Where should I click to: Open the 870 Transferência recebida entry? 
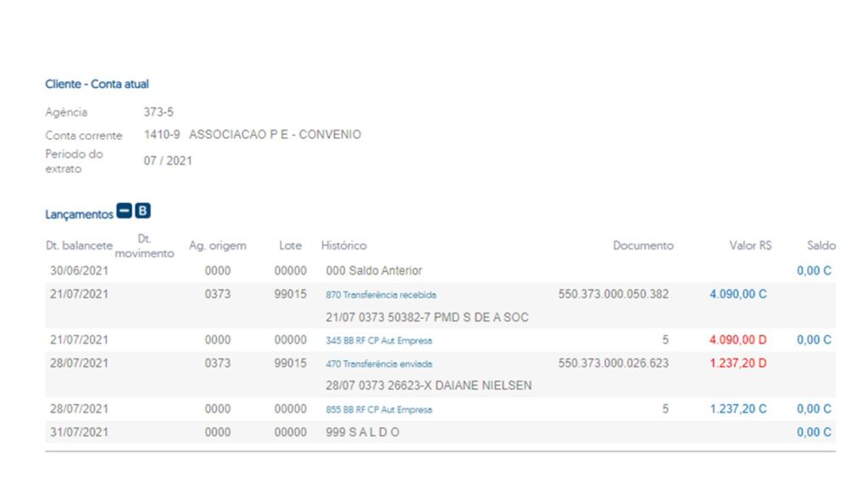pos(381,295)
